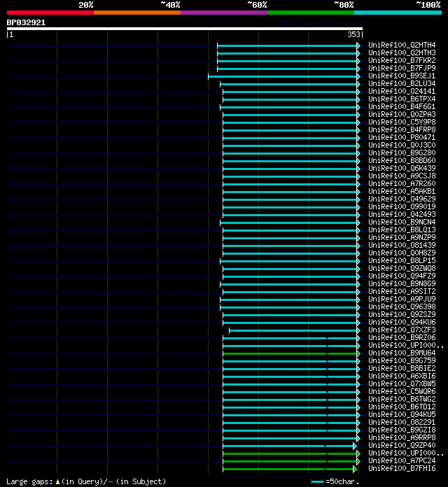Screen dimensions: 448x487
Task: Open the shorter hit UniRef100_Q7XZF3
Action: coord(402,330)
